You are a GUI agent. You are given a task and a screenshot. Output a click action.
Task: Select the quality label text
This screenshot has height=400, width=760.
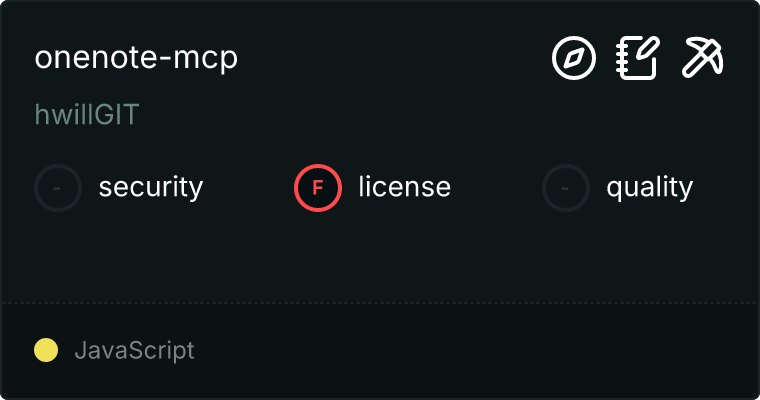[649, 188]
